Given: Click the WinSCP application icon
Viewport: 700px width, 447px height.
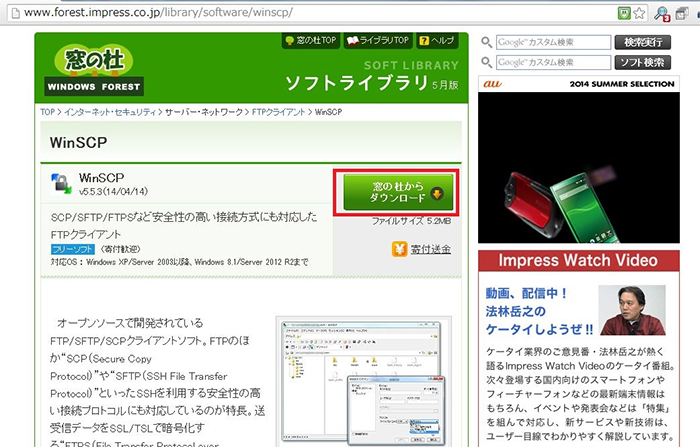Looking at the screenshot, I should coord(61,183).
